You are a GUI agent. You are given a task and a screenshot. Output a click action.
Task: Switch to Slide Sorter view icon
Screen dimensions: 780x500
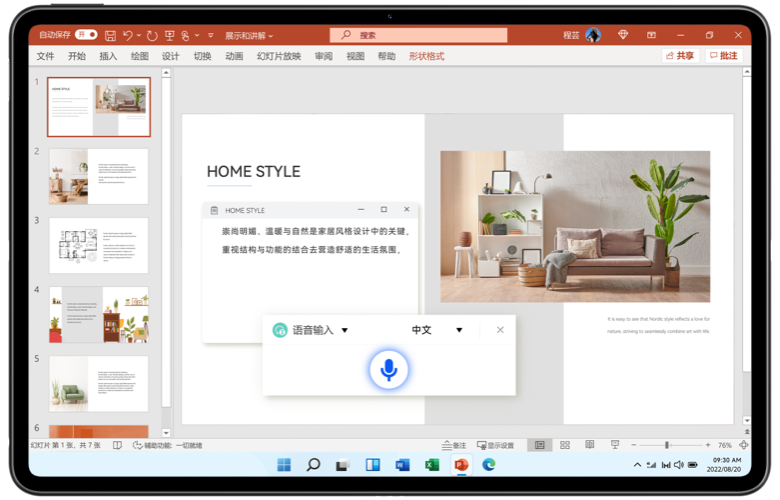(x=565, y=445)
